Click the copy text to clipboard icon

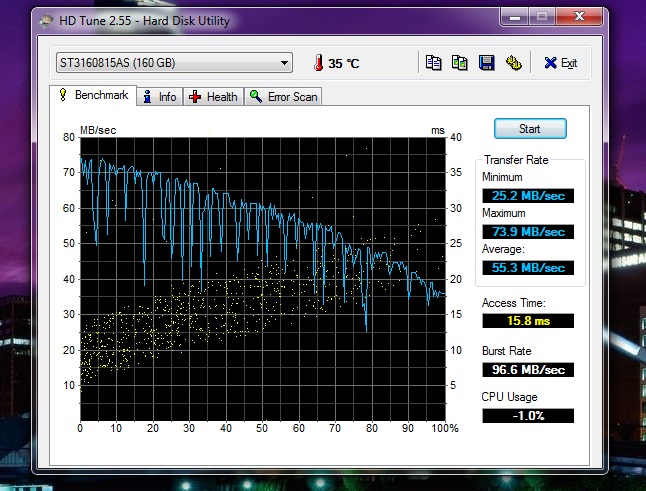point(433,63)
